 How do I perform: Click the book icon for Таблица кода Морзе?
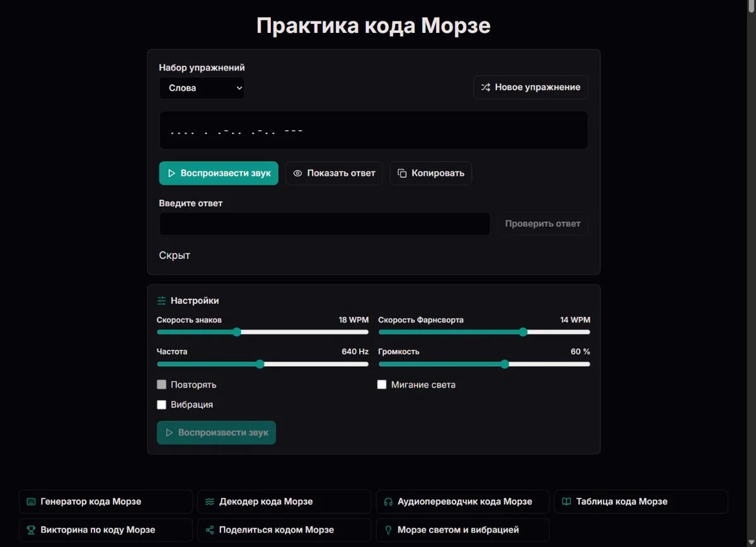566,502
